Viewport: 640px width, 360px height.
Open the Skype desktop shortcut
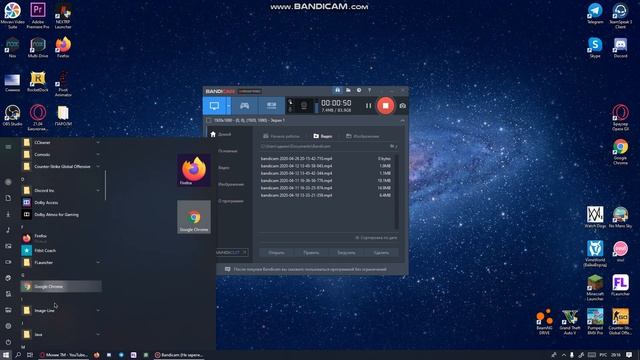click(595, 48)
